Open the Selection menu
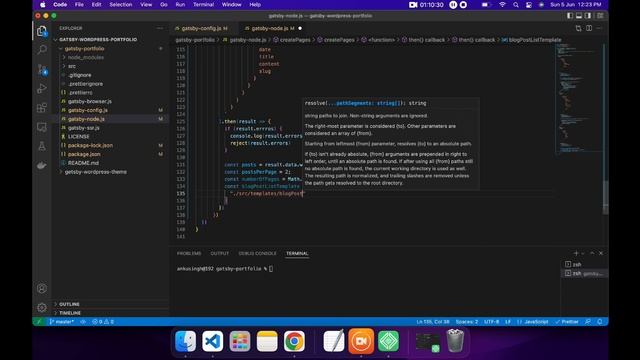The width and height of the screenshot is (640, 360). pyautogui.click(x=120, y=4)
